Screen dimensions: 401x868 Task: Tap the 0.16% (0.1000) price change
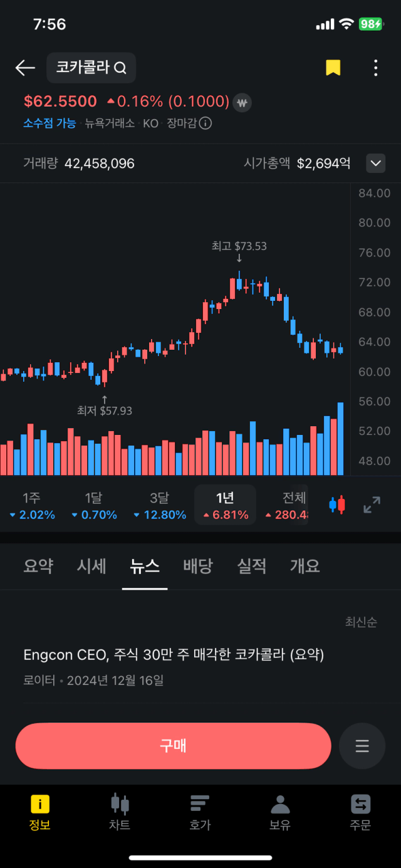tap(168, 102)
